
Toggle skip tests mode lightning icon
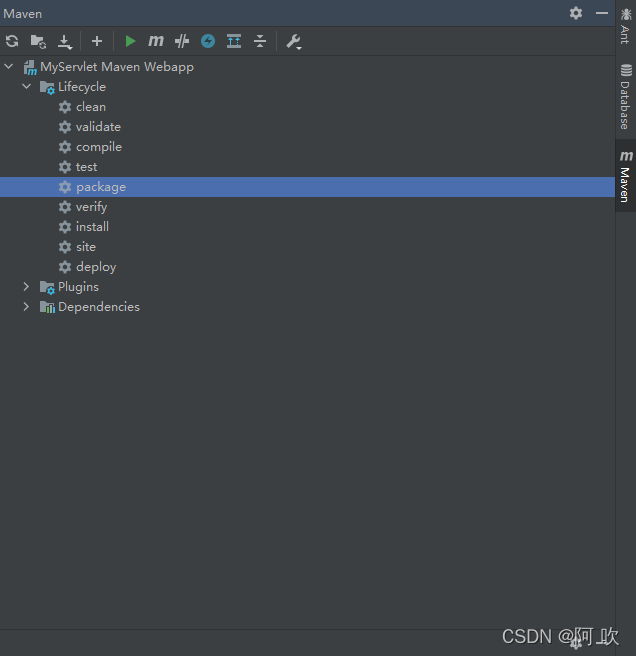(208, 41)
